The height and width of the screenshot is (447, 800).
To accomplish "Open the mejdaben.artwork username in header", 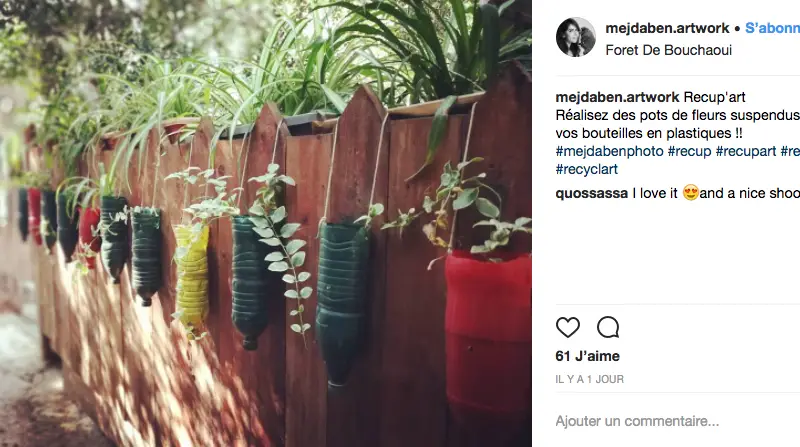I will tap(667, 28).
